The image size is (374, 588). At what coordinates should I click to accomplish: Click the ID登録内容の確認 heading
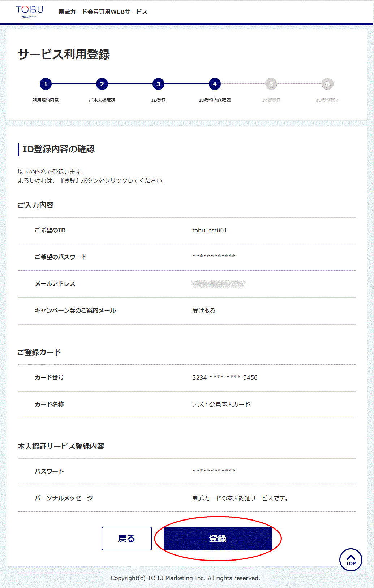coord(59,149)
